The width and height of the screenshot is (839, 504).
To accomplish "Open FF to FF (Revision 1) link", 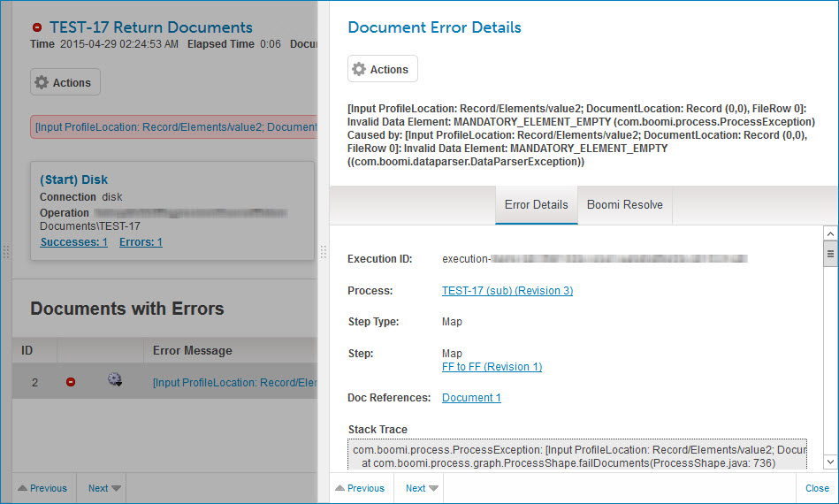I will [x=492, y=367].
